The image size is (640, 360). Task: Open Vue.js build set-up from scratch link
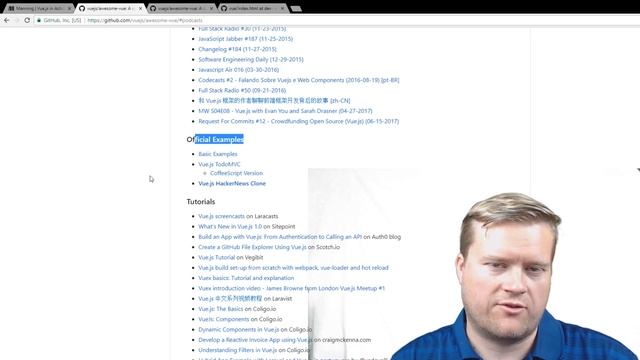293,268
